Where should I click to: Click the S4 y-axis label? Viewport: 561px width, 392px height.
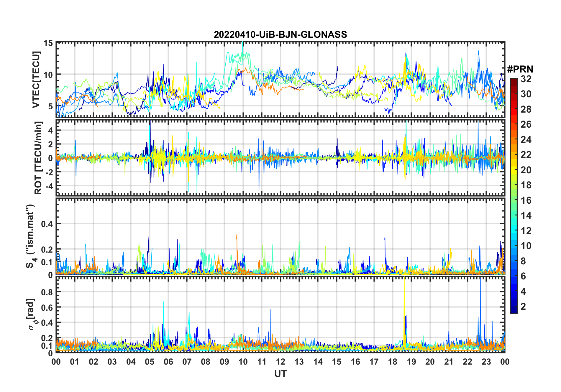point(30,236)
